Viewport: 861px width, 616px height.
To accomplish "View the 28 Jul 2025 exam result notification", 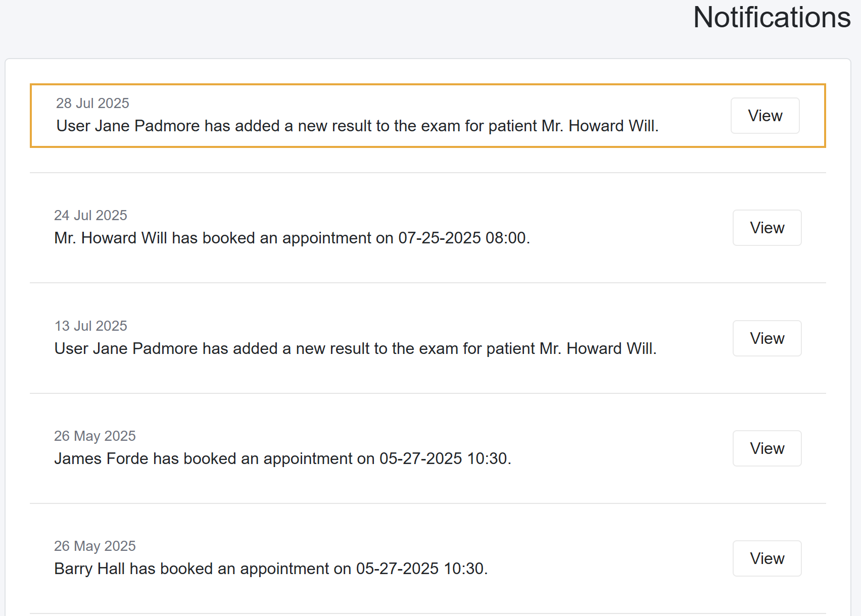I will click(x=764, y=116).
